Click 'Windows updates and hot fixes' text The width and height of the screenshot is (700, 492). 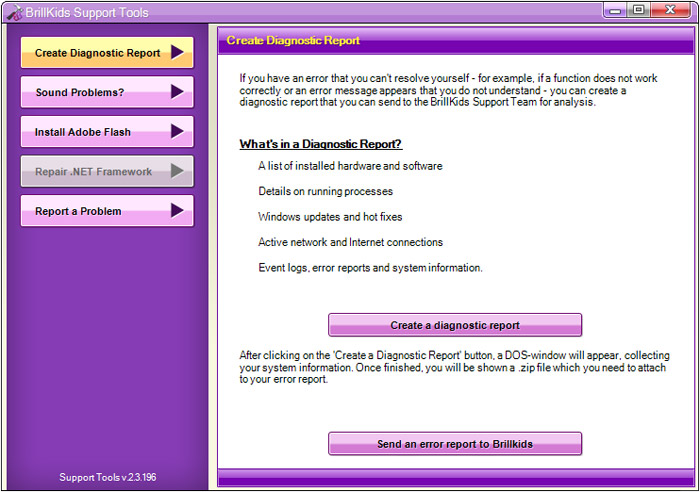click(330, 217)
